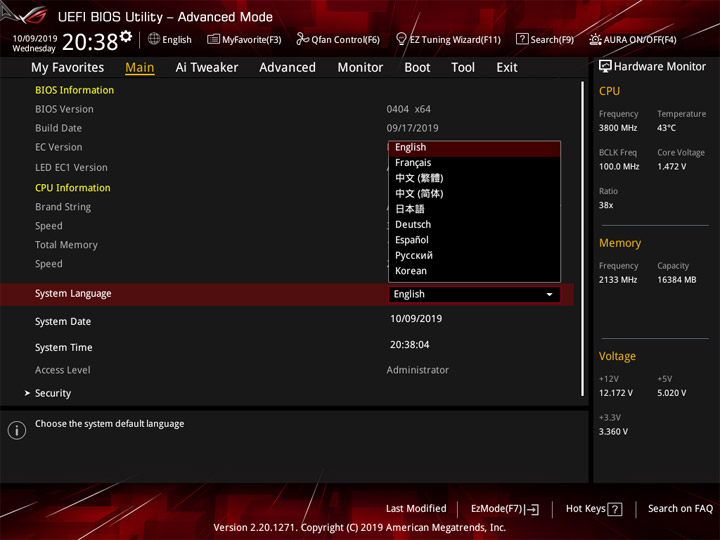This screenshot has width=720, height=540.
Task: Click the CPU temperature 43°C reading
Action: point(666,128)
